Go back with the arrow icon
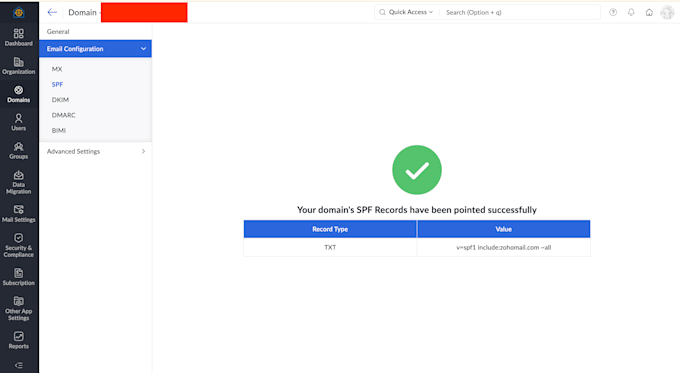Image resolution: width=680 pixels, height=373 pixels. (x=52, y=12)
